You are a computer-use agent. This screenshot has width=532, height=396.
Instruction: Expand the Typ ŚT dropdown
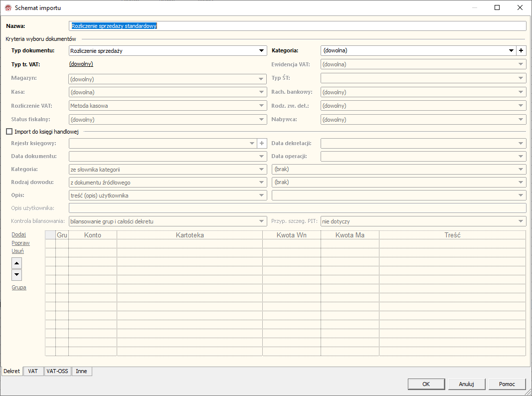[x=423, y=78]
